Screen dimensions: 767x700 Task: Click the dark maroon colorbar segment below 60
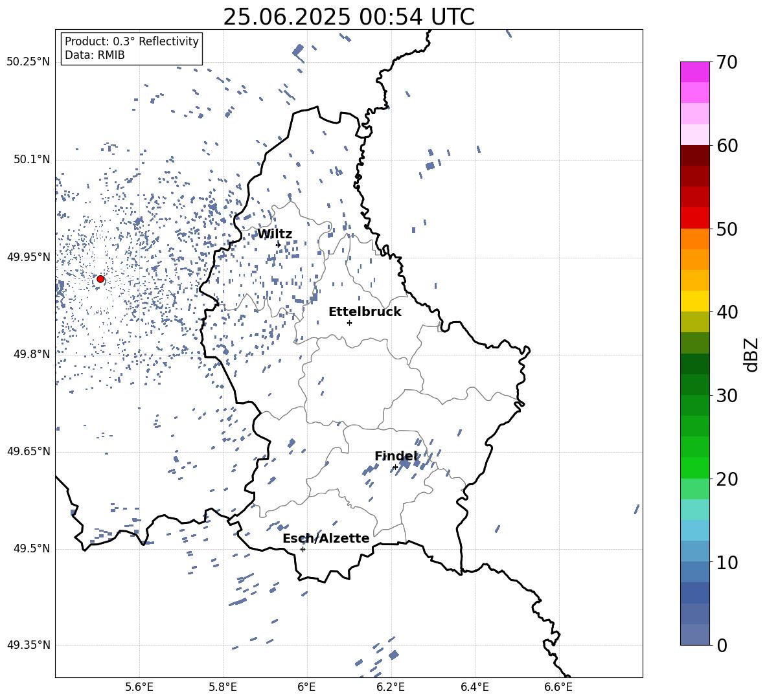[694, 155]
